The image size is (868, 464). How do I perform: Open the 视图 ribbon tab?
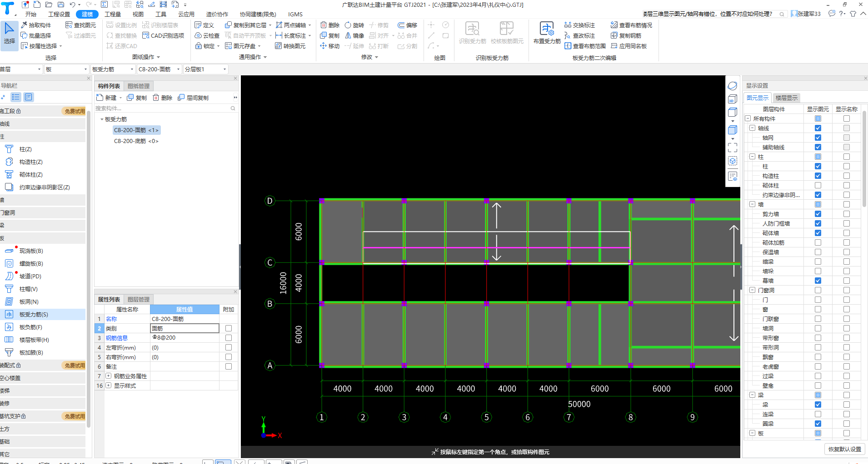click(138, 14)
